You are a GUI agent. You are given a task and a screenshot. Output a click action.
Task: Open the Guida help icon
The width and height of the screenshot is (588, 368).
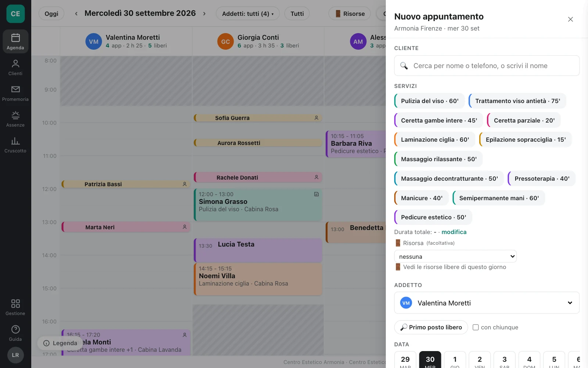pyautogui.click(x=15, y=333)
